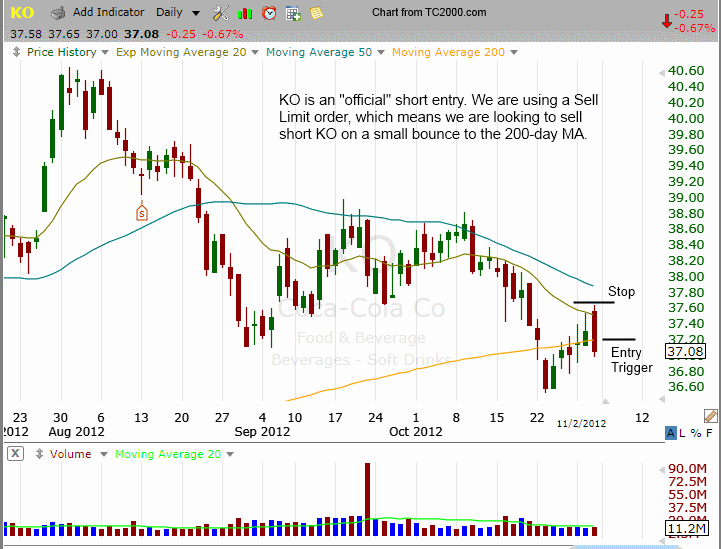This screenshot has height=549, width=721.
Task: Click the up-down arrow handle beside Price History
Action: point(16,52)
